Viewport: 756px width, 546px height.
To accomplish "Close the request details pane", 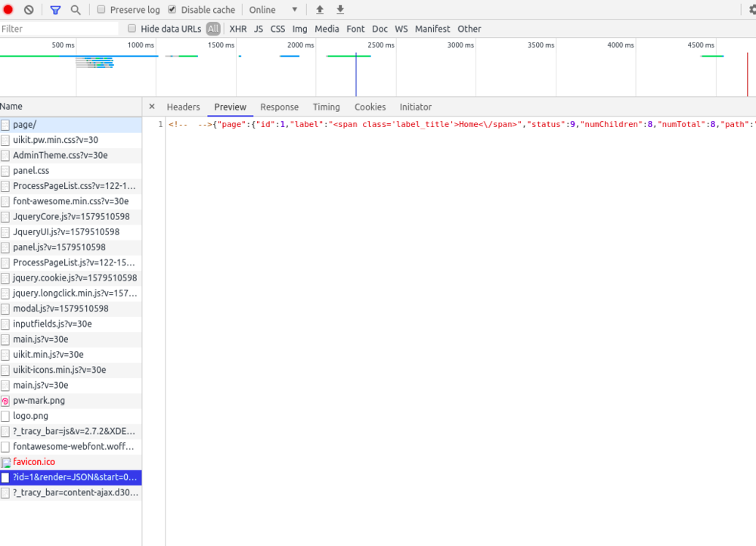I will click(152, 107).
